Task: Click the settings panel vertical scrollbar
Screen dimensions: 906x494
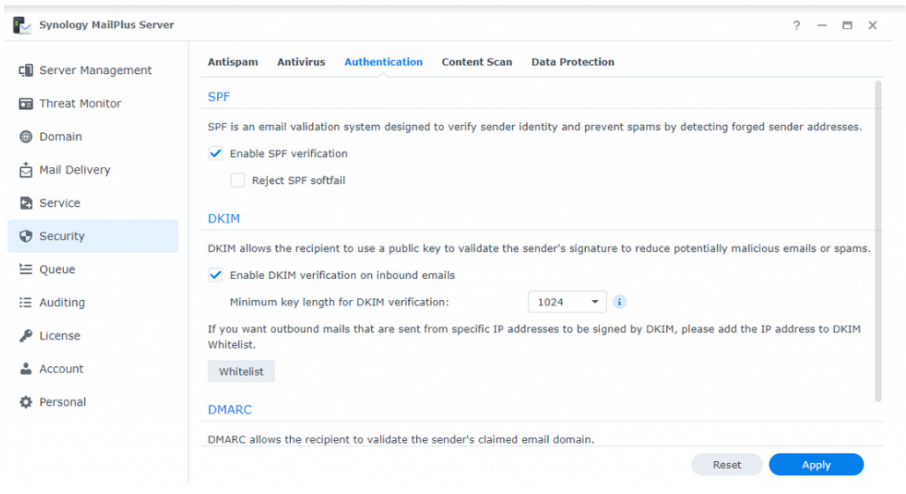Action: 878,241
